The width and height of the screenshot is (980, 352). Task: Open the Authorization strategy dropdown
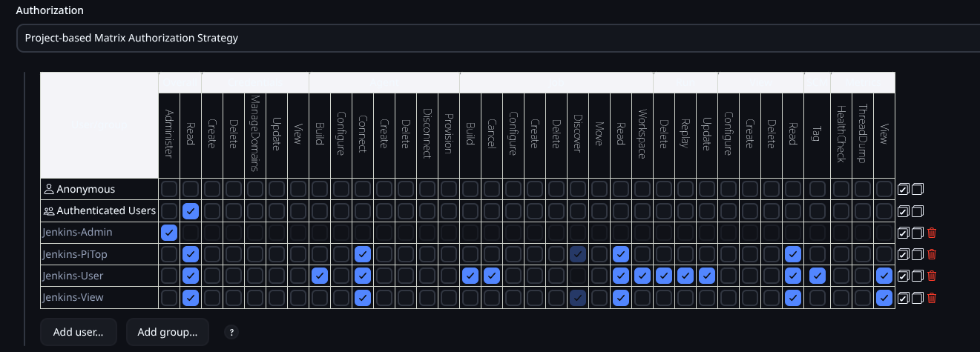497,38
